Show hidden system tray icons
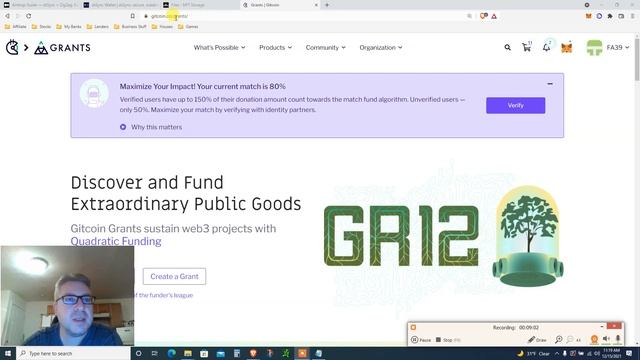 click(x=557, y=353)
